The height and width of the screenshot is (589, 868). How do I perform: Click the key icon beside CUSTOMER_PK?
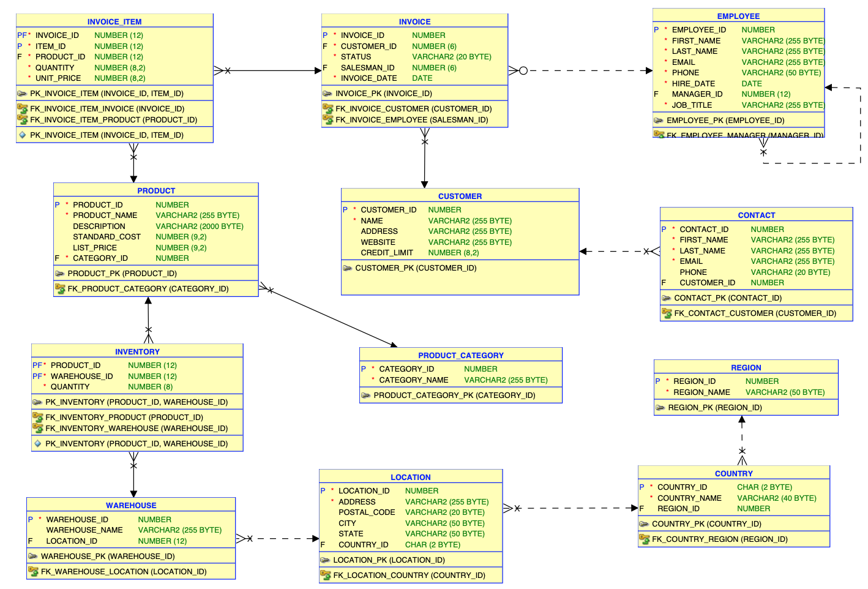tap(348, 268)
